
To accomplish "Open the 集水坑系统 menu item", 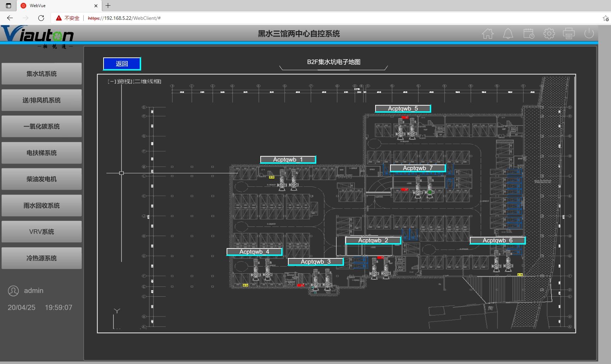I will (x=41, y=74).
